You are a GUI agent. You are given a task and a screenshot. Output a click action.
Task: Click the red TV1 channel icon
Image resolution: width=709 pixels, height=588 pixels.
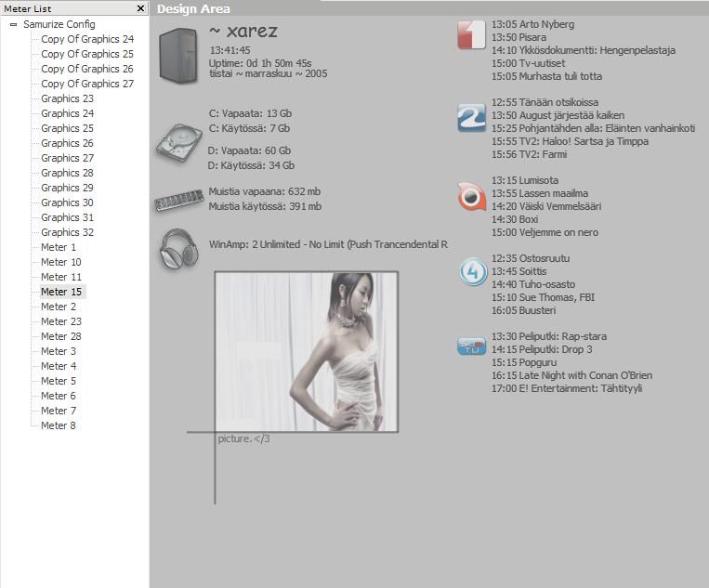coord(472,35)
